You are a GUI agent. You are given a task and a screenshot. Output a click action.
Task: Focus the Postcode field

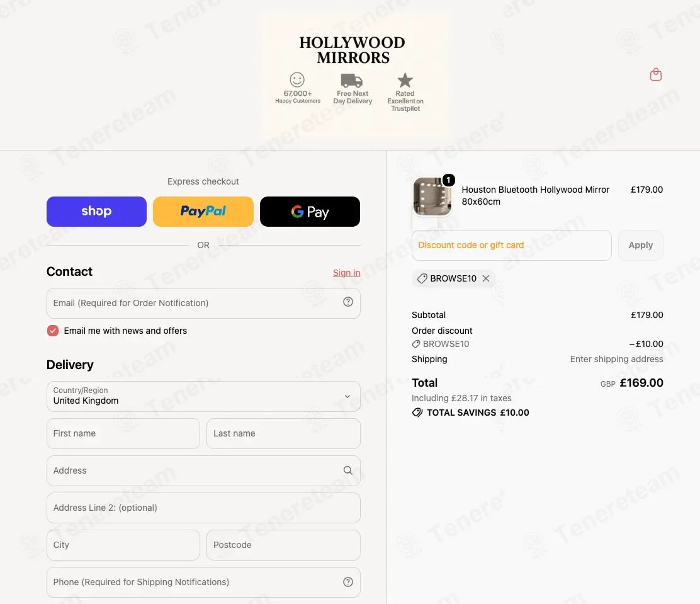click(x=283, y=545)
